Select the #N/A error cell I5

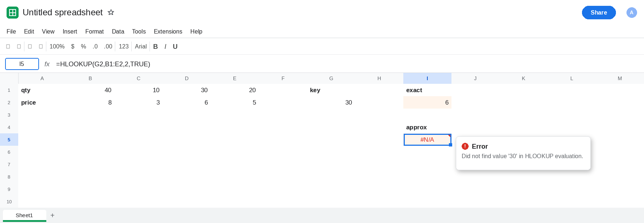click(427, 140)
